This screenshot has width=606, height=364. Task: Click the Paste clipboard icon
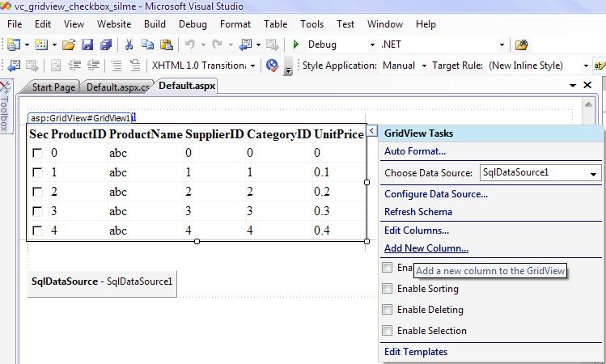[167, 44]
